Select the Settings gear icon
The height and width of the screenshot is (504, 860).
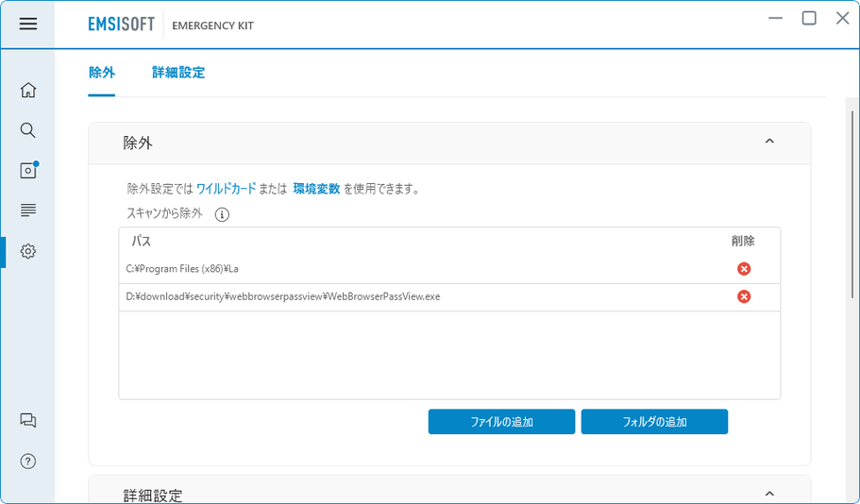pos(28,251)
